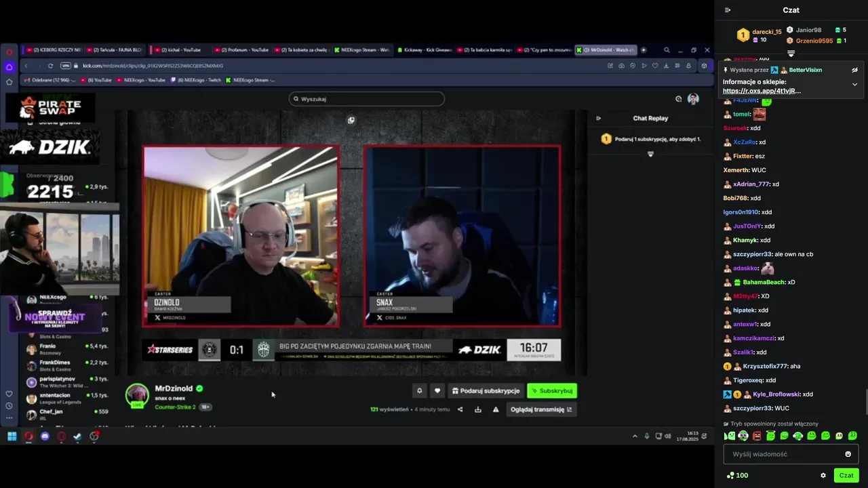Reload the page with the refresh icon
The height and width of the screenshot is (488, 868).
click(x=50, y=66)
